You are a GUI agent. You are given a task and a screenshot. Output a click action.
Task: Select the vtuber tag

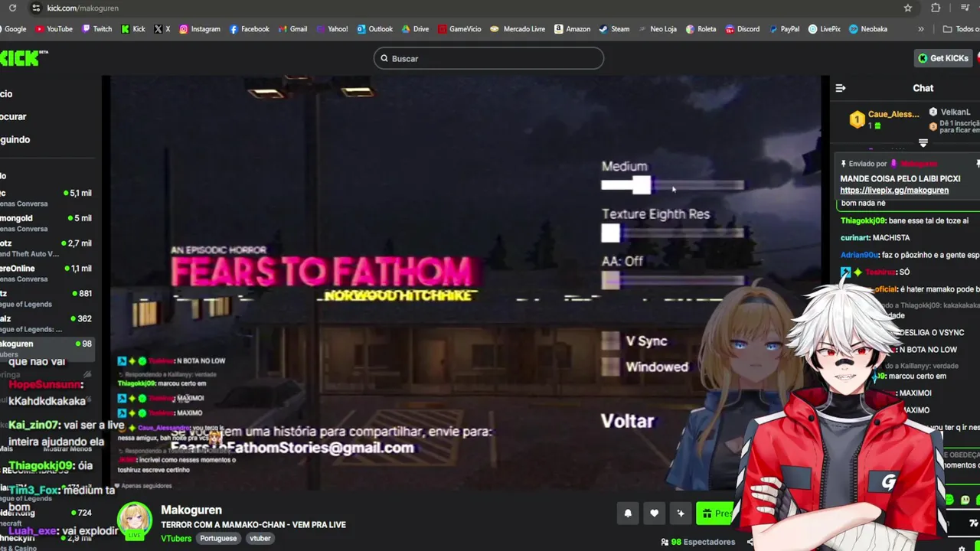coord(260,538)
